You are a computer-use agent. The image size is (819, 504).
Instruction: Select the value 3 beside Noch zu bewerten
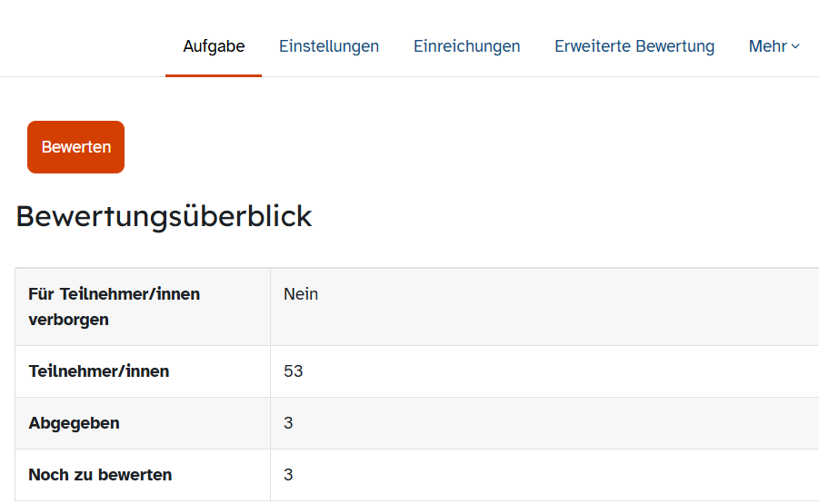pyautogui.click(x=288, y=474)
